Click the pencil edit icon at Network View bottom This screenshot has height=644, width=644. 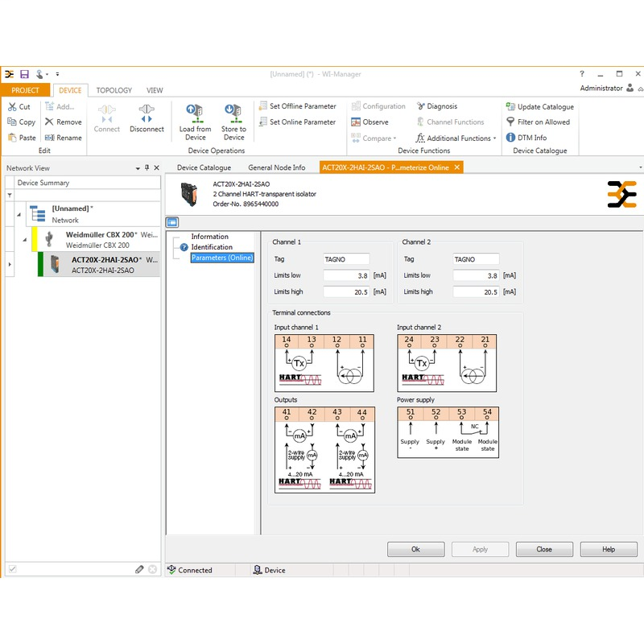(x=139, y=569)
